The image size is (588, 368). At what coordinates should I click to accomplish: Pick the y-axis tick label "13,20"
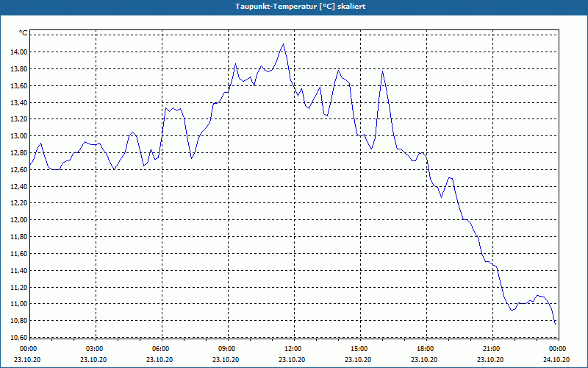(19, 119)
